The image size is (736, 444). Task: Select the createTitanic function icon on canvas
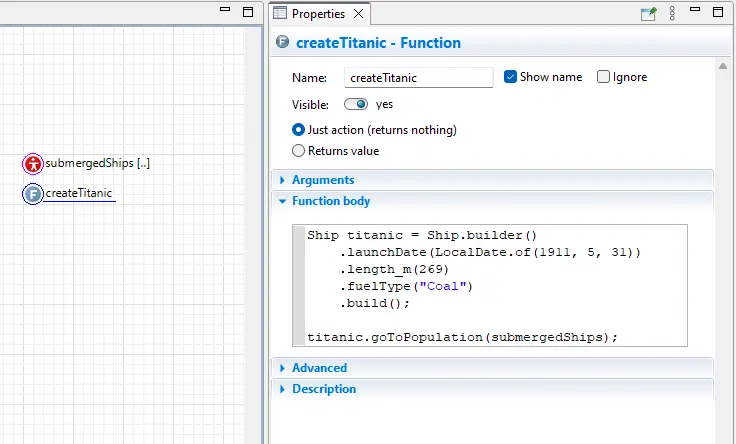click(33, 194)
